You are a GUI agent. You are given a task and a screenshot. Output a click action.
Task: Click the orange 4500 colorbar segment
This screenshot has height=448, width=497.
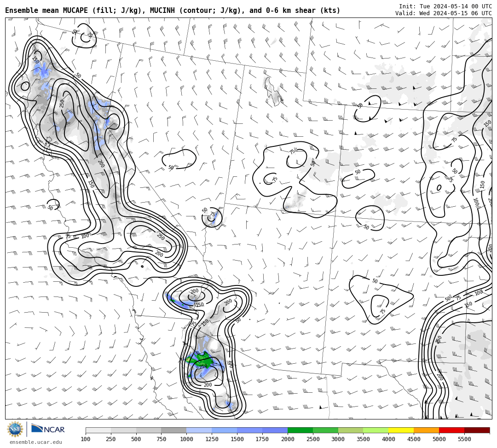click(x=426, y=430)
